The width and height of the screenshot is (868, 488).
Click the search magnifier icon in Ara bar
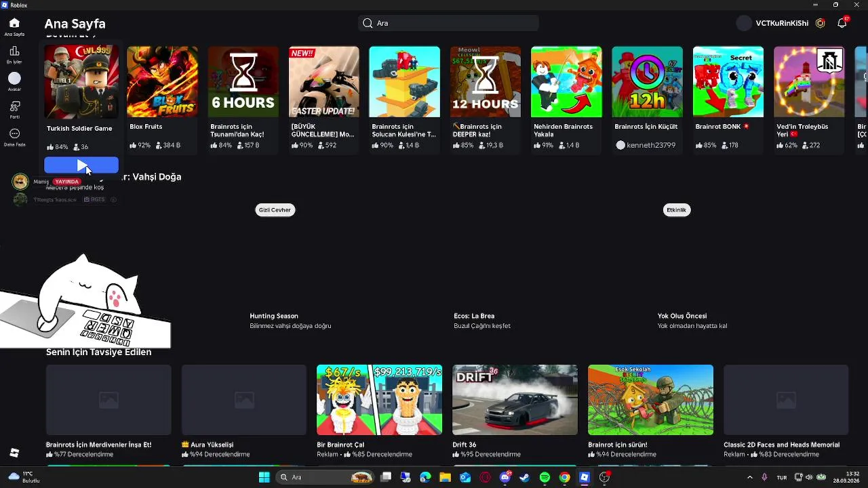368,23
